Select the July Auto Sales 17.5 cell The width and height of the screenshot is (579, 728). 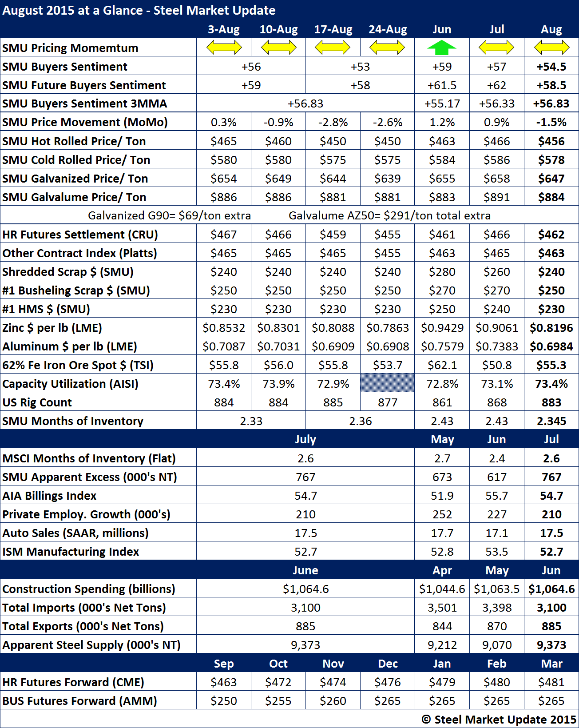[305, 533]
